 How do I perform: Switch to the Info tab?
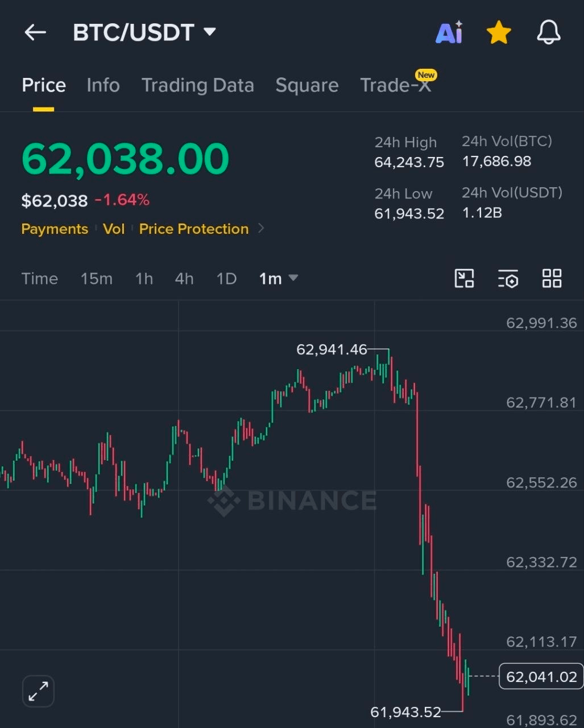point(103,85)
